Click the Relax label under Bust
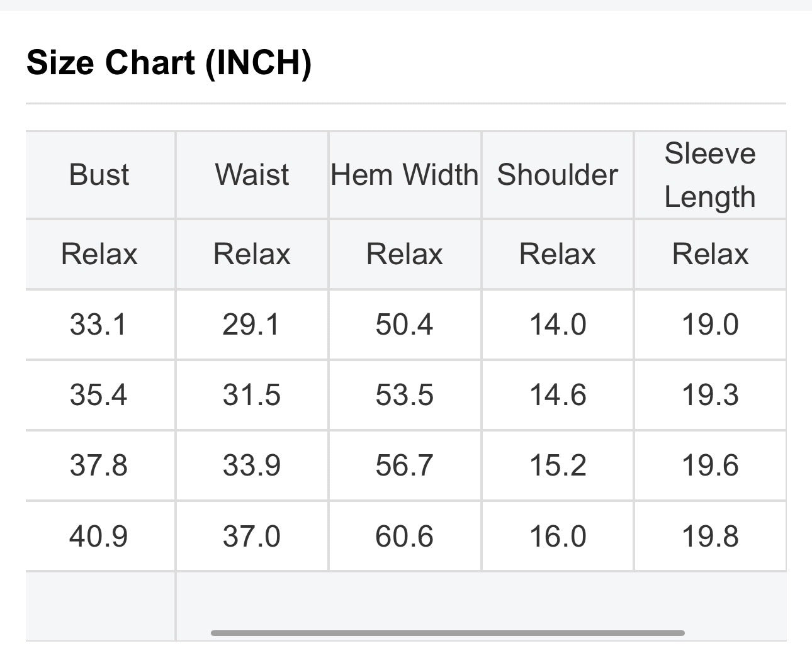The height and width of the screenshot is (646, 812). click(99, 254)
